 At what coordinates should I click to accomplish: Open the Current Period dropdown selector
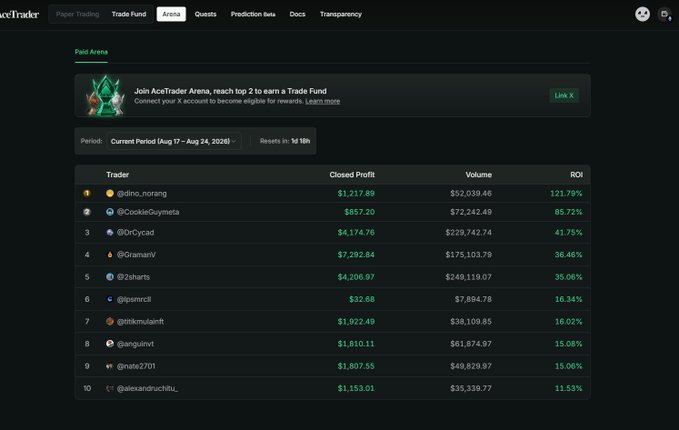173,141
